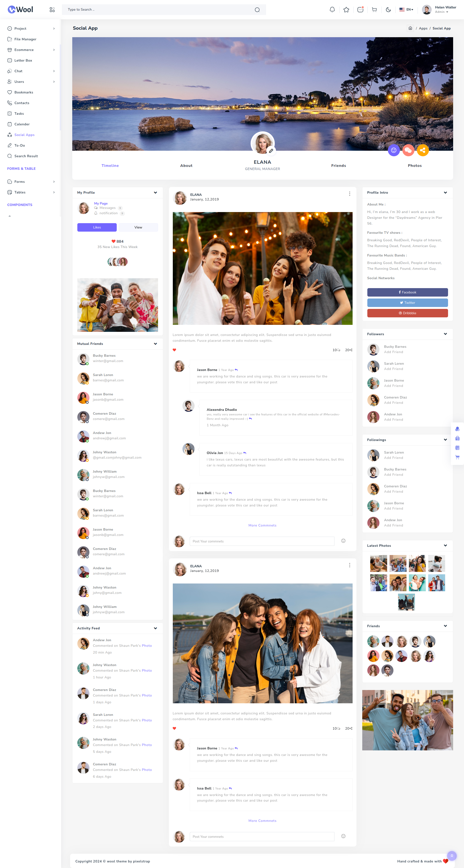Open the notifications bell icon
The height and width of the screenshot is (868, 464).
click(x=332, y=10)
